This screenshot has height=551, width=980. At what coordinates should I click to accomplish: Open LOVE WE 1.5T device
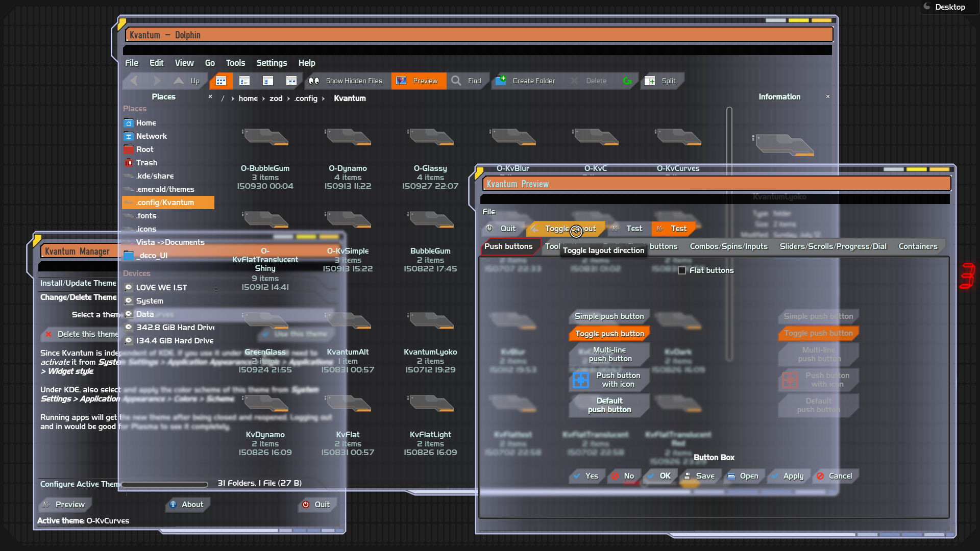(x=168, y=288)
